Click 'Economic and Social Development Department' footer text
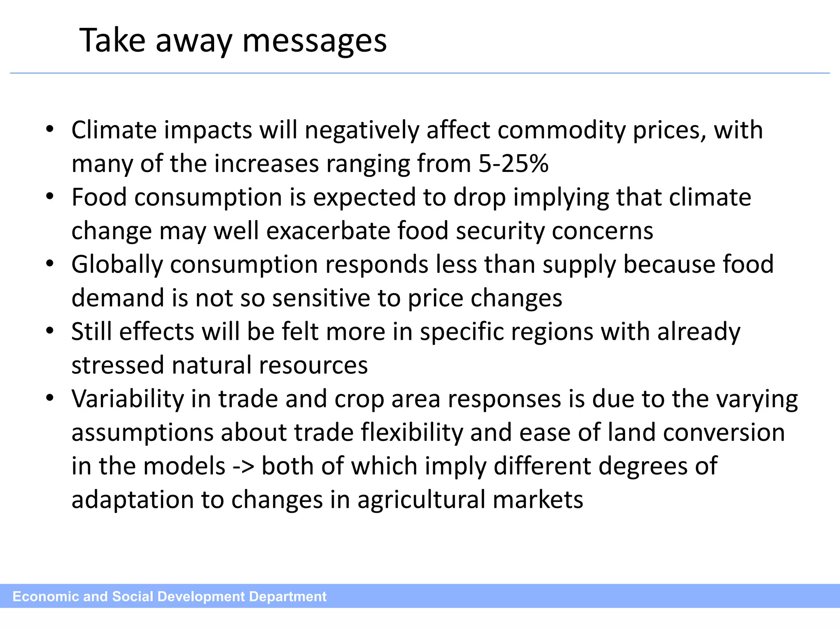Screen dimensions: 840x630 tap(169, 596)
